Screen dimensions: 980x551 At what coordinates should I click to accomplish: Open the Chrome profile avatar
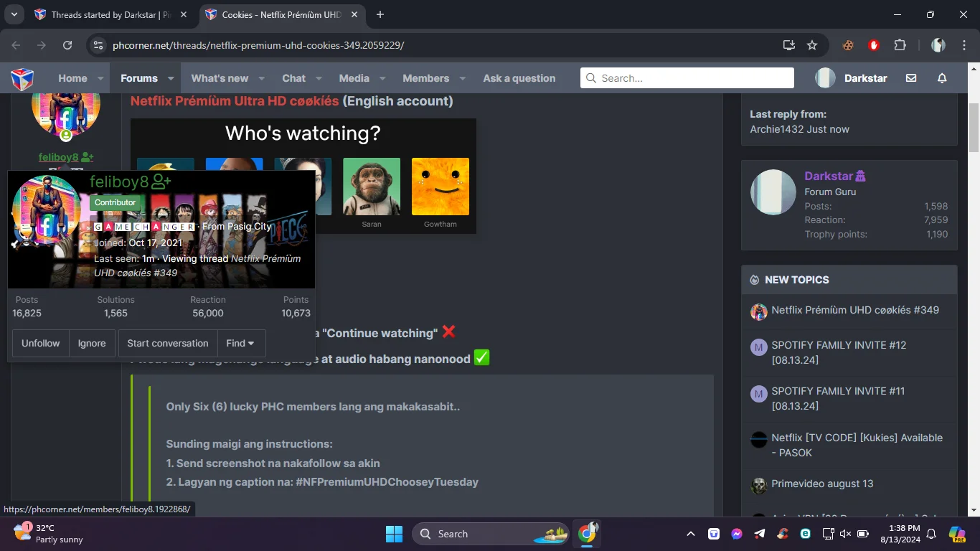click(x=938, y=45)
